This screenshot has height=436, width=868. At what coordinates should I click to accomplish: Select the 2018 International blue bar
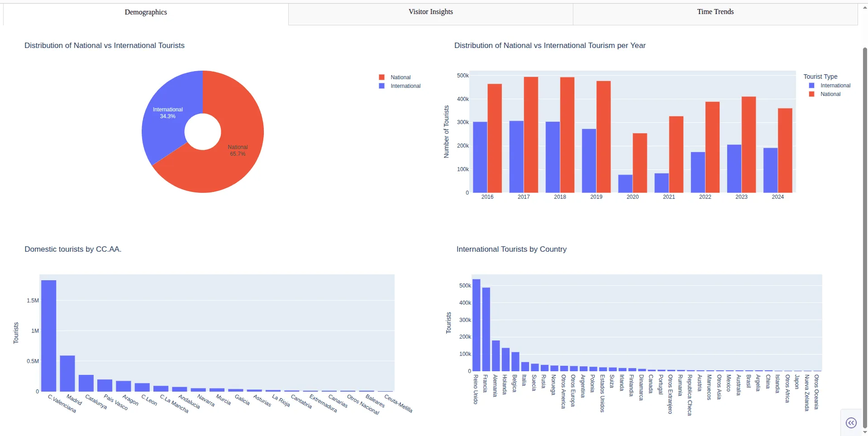[x=553, y=157]
